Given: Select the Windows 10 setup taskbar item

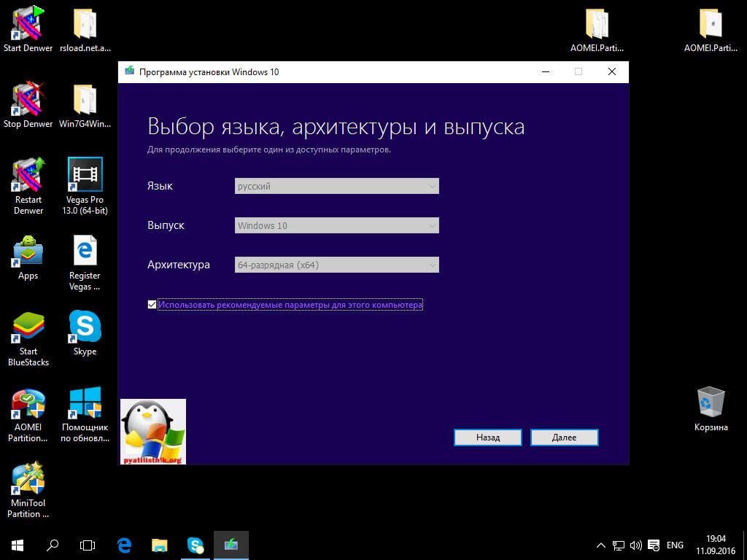Looking at the screenshot, I should click(x=231, y=545).
